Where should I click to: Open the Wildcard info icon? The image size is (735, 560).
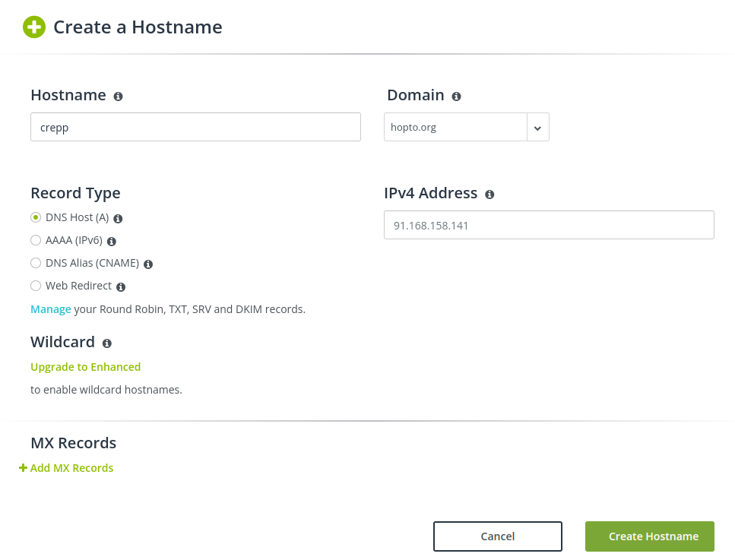107,344
